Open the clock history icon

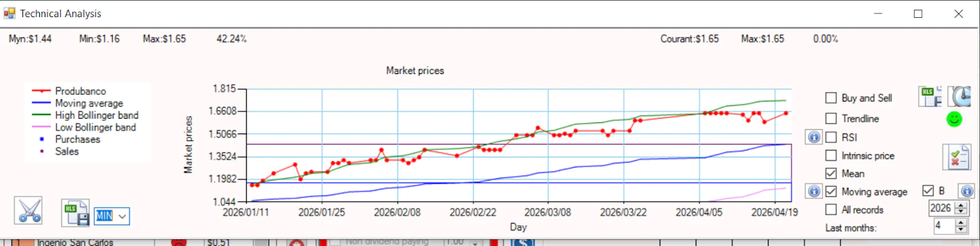tap(959, 97)
